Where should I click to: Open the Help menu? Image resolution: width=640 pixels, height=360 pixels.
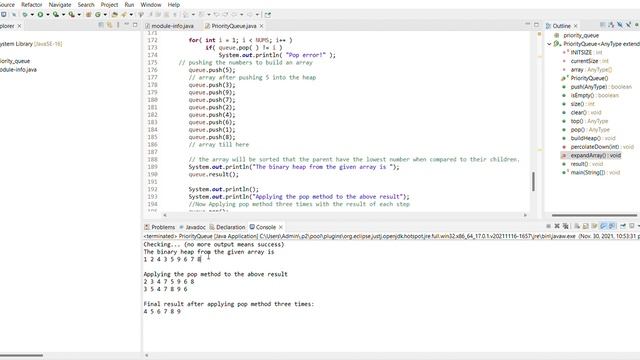coord(173,5)
